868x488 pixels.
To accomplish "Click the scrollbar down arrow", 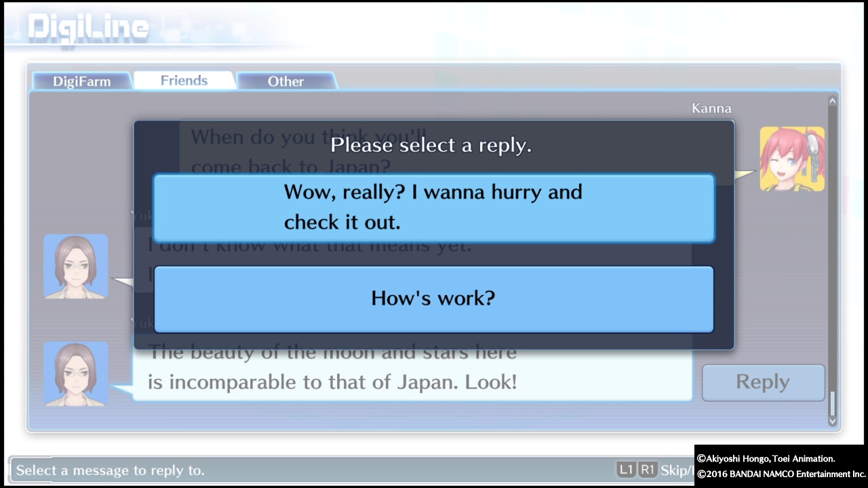I will click(833, 422).
